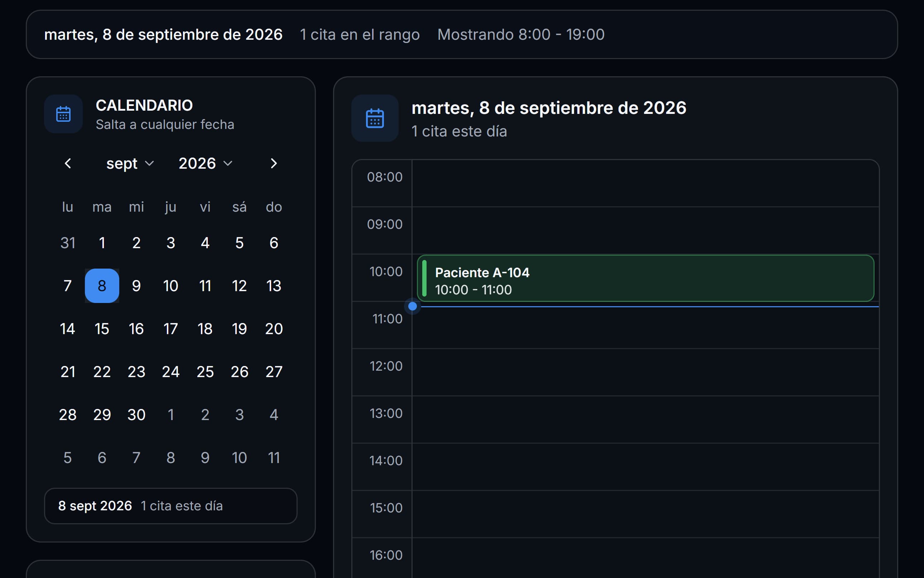The width and height of the screenshot is (924, 578).
Task: Select August 31 from the previous month
Action: 68,243
